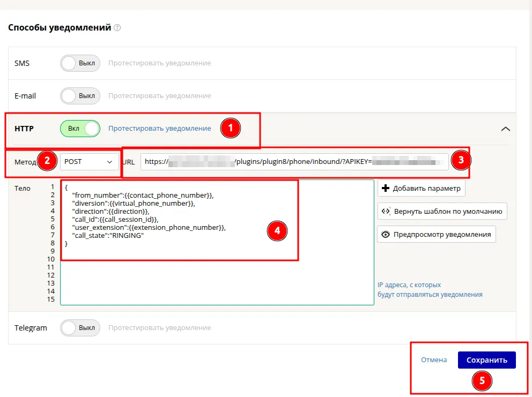Click inside the URL input field

click(x=294, y=161)
